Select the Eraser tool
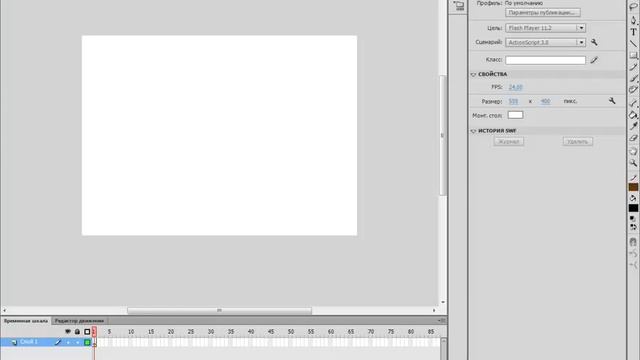640x360 pixels. click(x=633, y=138)
